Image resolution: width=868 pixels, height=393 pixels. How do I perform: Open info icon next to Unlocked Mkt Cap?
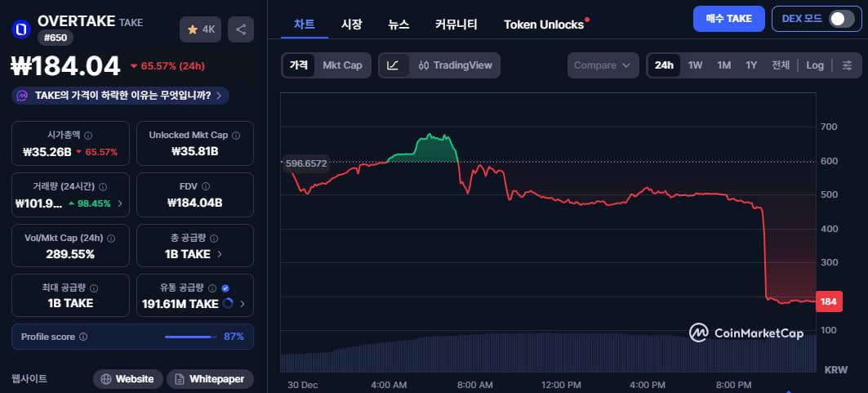[236, 135]
